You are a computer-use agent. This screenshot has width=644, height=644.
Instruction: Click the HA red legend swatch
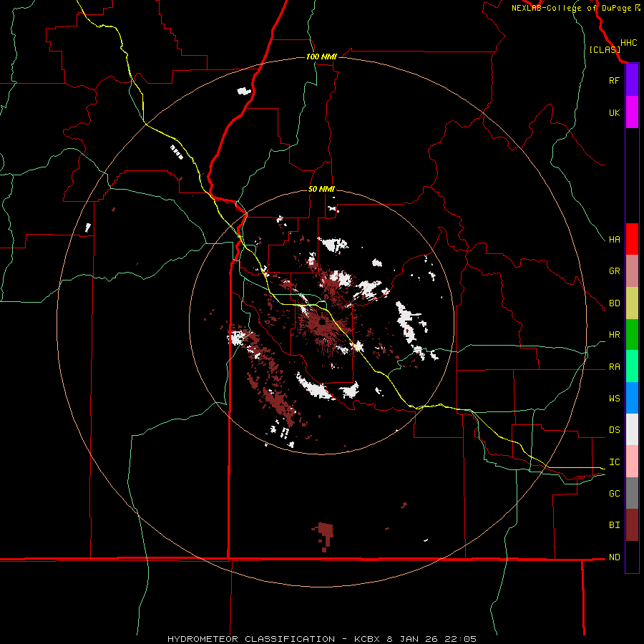coord(632,239)
